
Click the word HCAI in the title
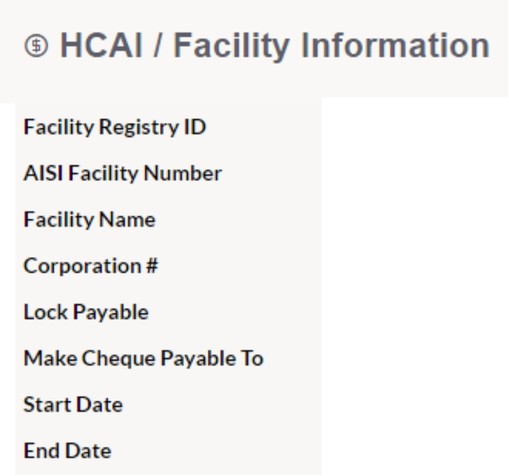pos(101,45)
